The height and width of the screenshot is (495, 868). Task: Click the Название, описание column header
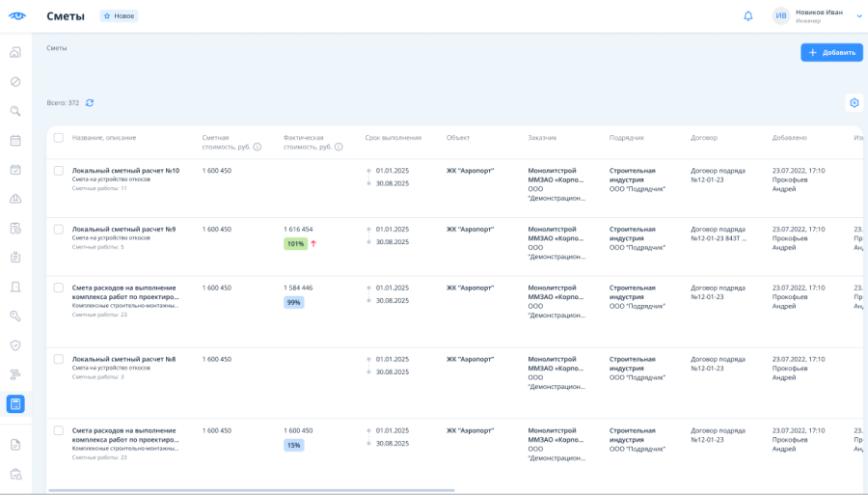pyautogui.click(x=104, y=138)
